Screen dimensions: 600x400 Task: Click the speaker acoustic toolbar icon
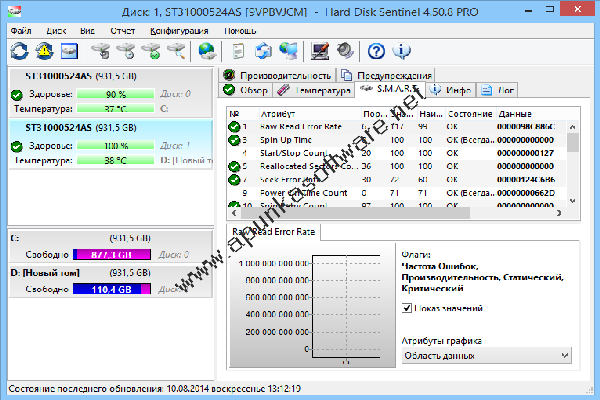345,51
